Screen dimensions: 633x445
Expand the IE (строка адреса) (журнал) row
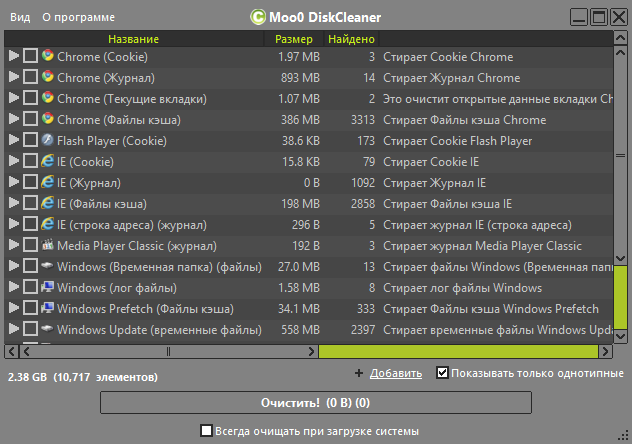click(x=14, y=224)
